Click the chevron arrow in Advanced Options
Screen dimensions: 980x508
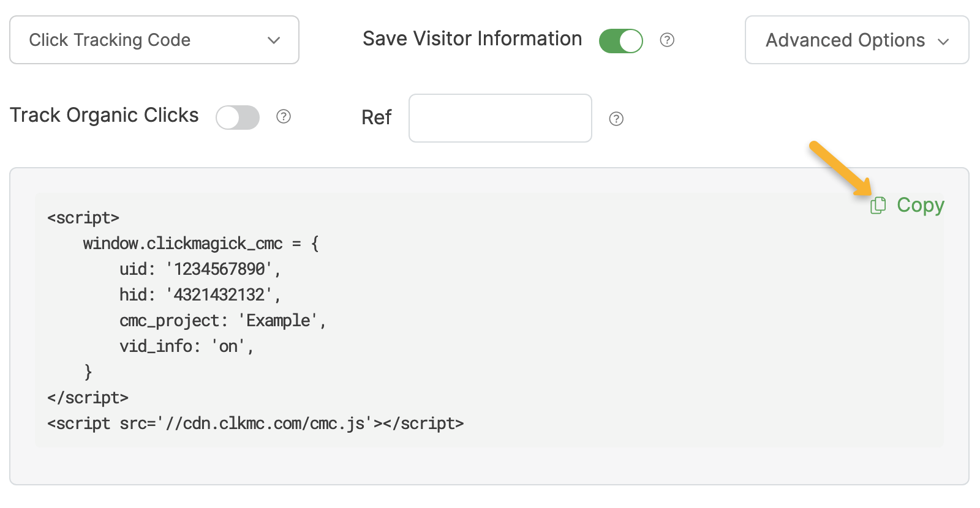coord(943,42)
